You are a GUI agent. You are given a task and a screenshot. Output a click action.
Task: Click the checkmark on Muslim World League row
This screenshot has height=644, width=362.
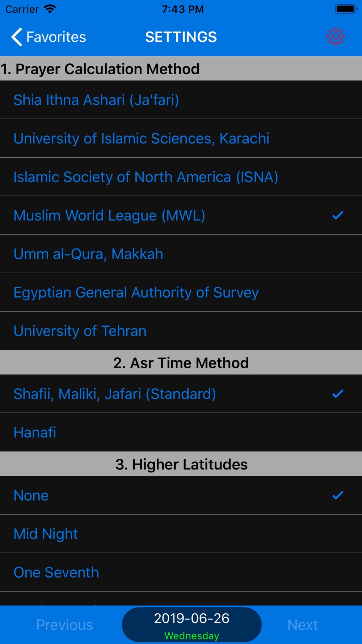[x=338, y=216]
